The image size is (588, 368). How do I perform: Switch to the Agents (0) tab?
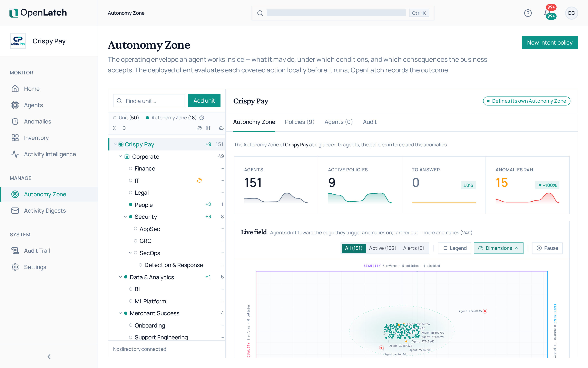(x=339, y=122)
